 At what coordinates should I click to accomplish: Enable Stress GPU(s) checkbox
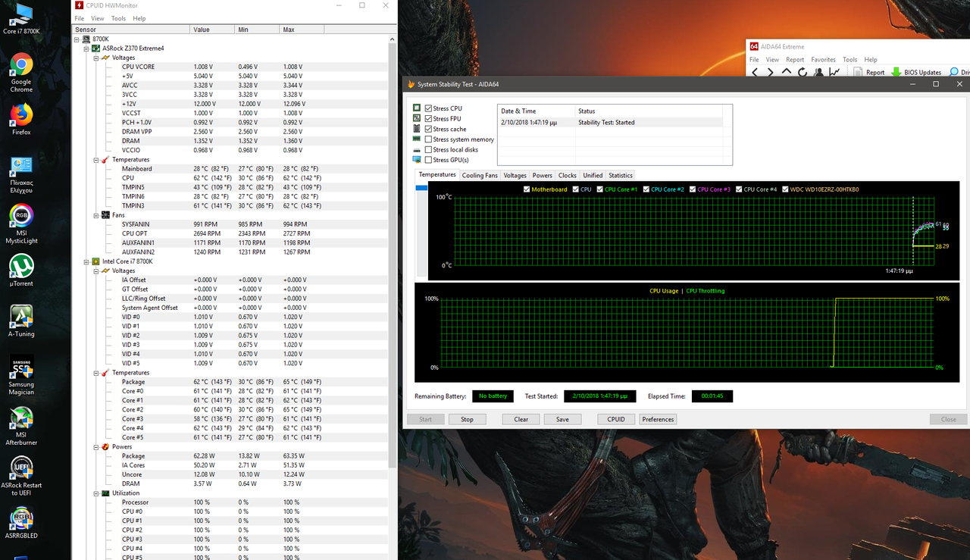429,160
